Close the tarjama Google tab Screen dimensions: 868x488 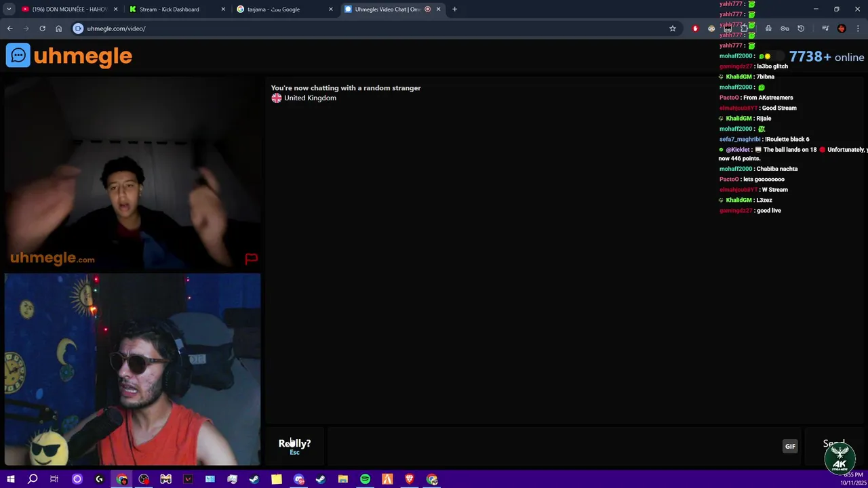[331, 9]
